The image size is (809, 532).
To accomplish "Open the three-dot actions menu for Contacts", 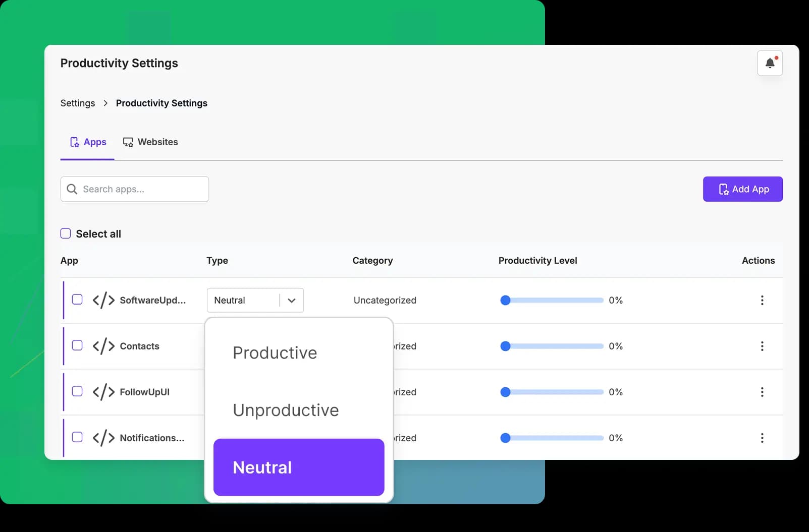I will click(762, 346).
